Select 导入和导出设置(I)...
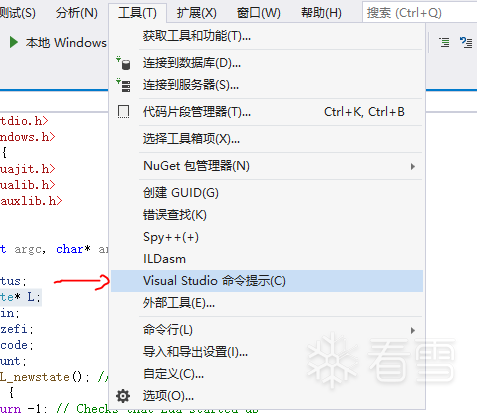 (x=267, y=352)
